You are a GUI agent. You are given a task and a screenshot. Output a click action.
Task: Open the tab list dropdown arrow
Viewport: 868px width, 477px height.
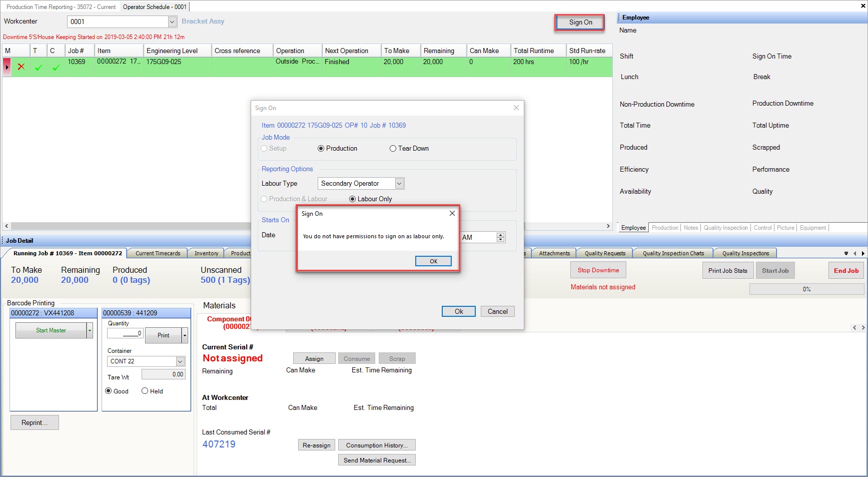[846, 253]
